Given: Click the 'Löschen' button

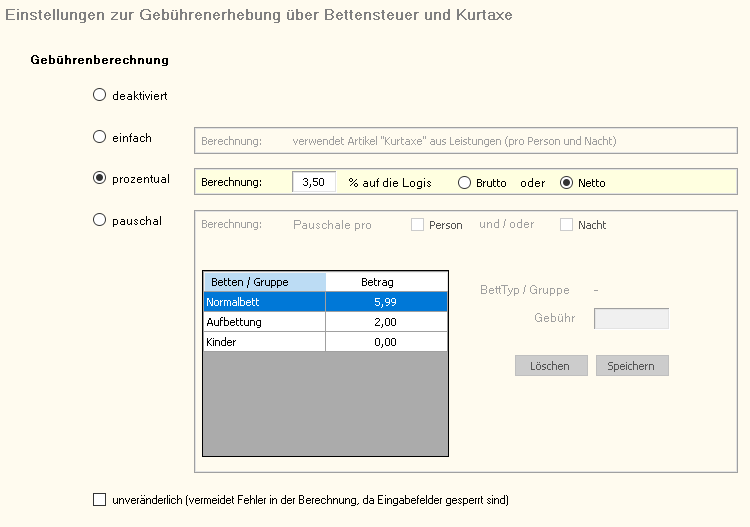Looking at the screenshot, I should [x=551, y=366].
